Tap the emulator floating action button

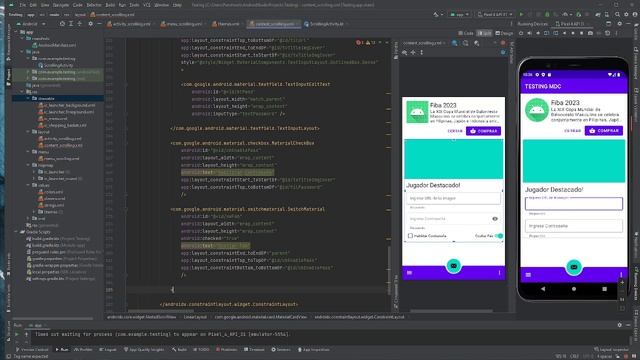574,267
